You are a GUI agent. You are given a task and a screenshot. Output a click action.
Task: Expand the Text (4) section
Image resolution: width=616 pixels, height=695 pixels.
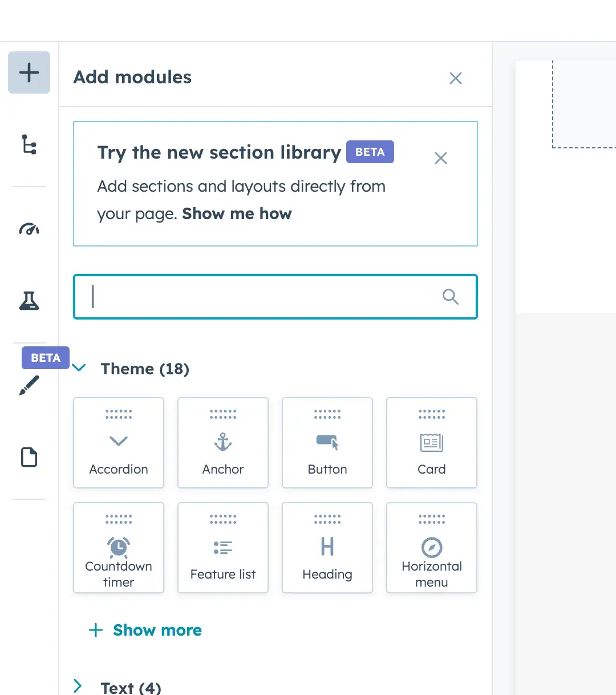77,685
